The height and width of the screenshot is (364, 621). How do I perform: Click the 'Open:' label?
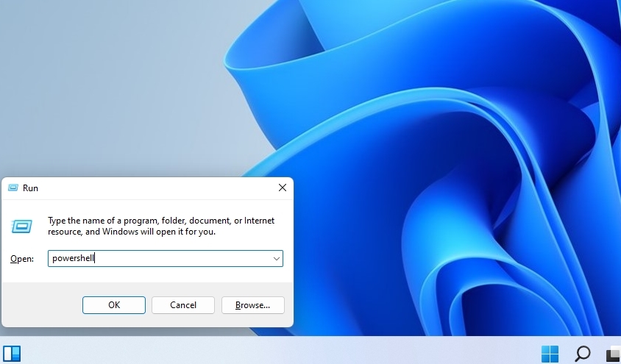[22, 259]
